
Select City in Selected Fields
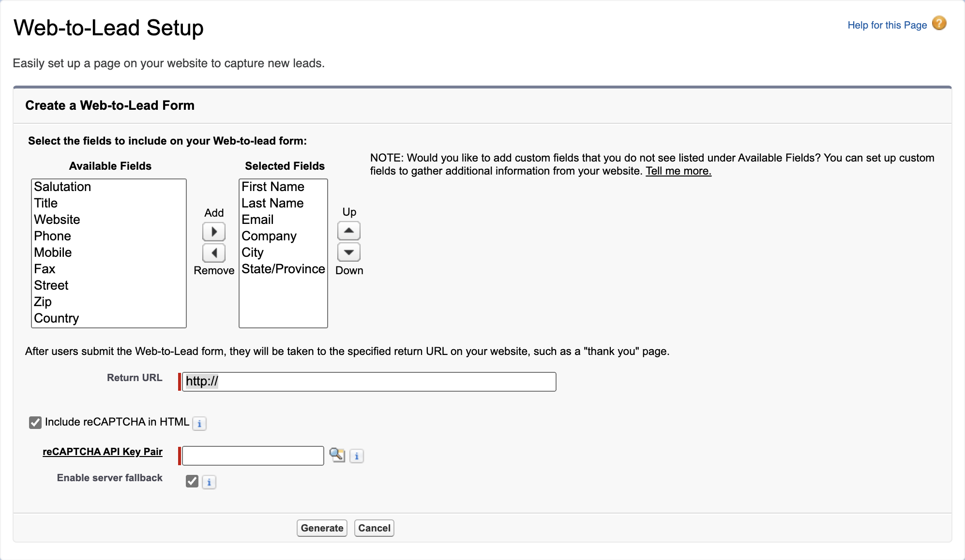pyautogui.click(x=283, y=252)
